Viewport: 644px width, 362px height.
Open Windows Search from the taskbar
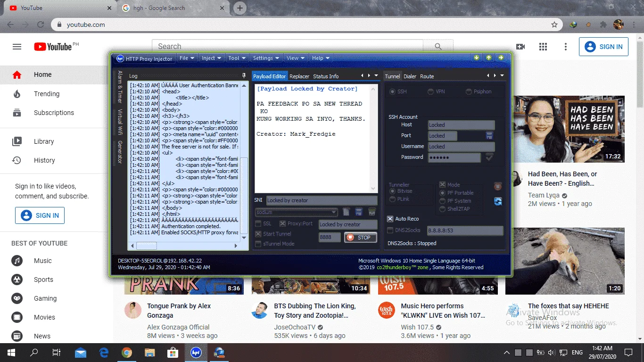(x=34, y=352)
